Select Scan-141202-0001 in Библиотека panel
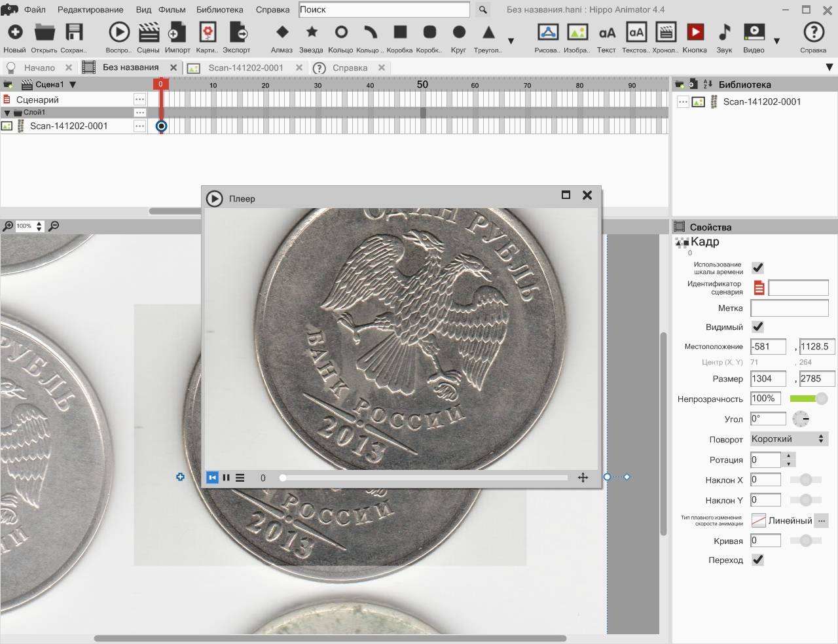 coord(761,101)
